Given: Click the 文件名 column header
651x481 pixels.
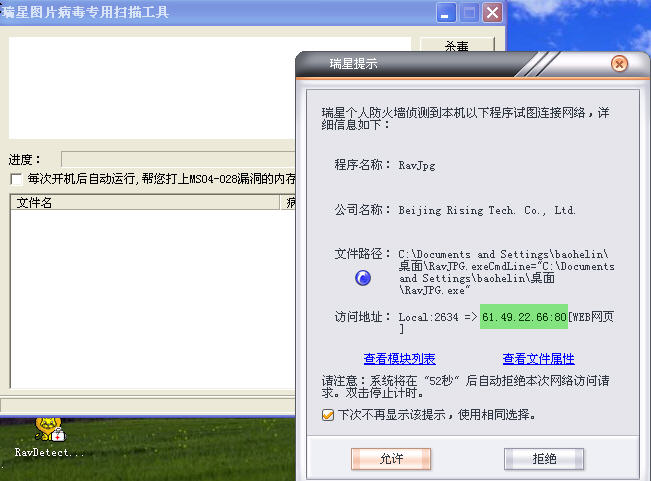Looking at the screenshot, I should (x=145, y=203).
